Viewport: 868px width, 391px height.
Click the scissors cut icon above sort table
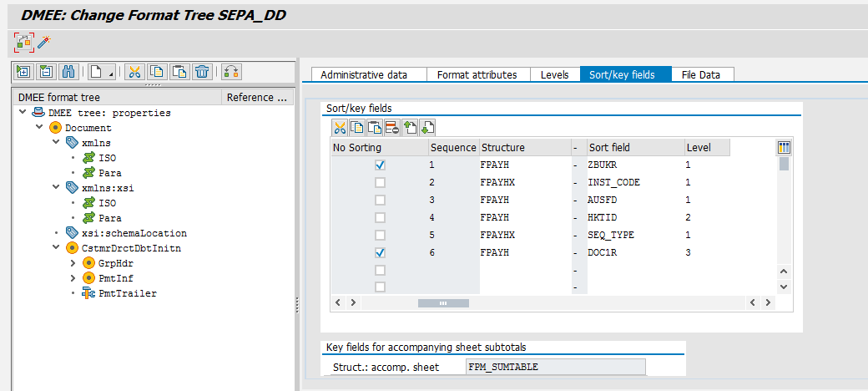(340, 128)
